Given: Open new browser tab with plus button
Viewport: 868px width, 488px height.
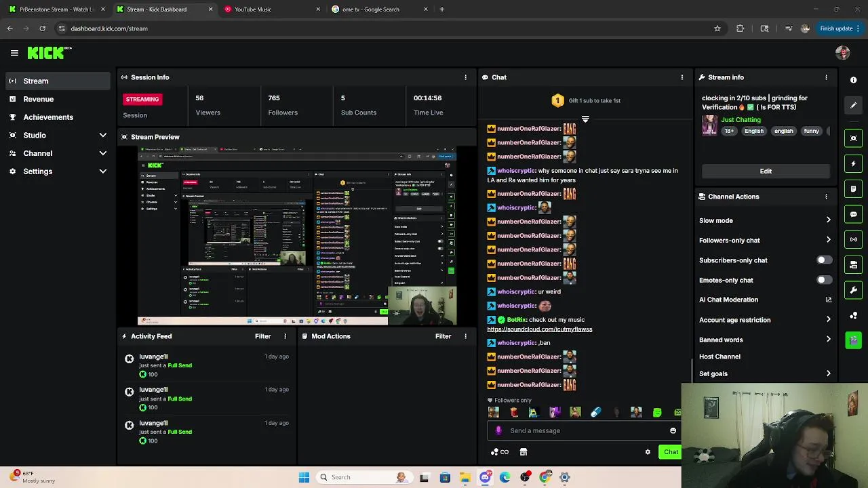Looking at the screenshot, I should [442, 9].
